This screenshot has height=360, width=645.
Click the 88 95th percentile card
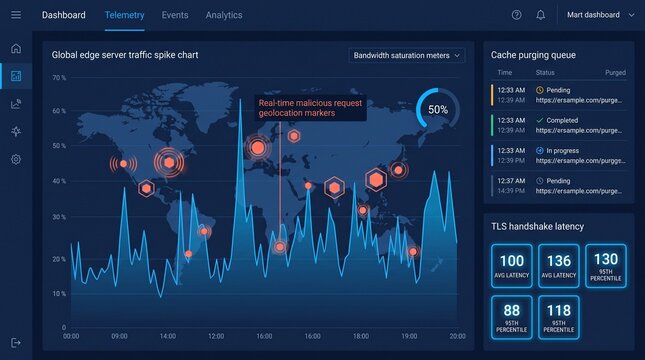(x=512, y=317)
